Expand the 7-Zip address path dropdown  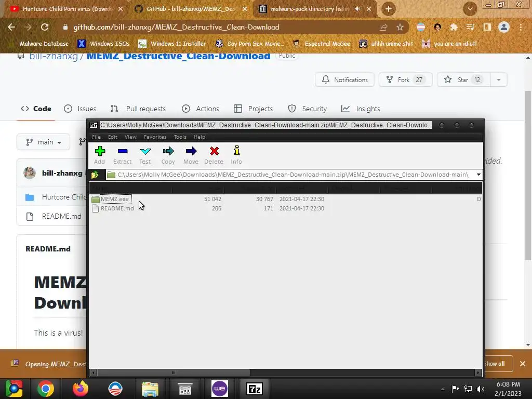pos(478,175)
